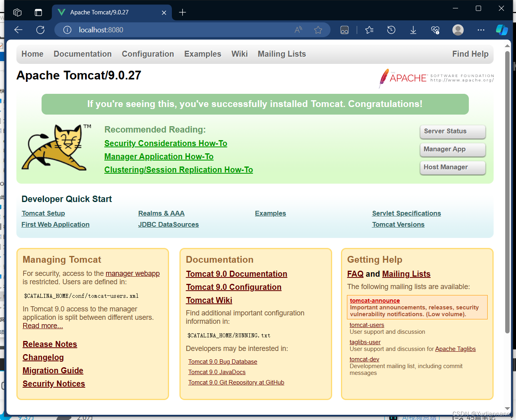Open Documentation in the navigation bar

coord(83,54)
